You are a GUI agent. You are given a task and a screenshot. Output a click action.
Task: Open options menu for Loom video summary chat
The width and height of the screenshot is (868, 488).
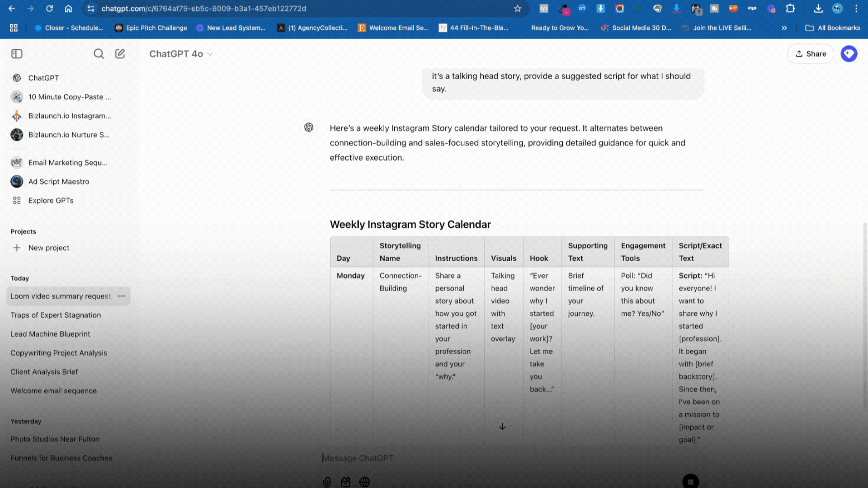[122, 296]
